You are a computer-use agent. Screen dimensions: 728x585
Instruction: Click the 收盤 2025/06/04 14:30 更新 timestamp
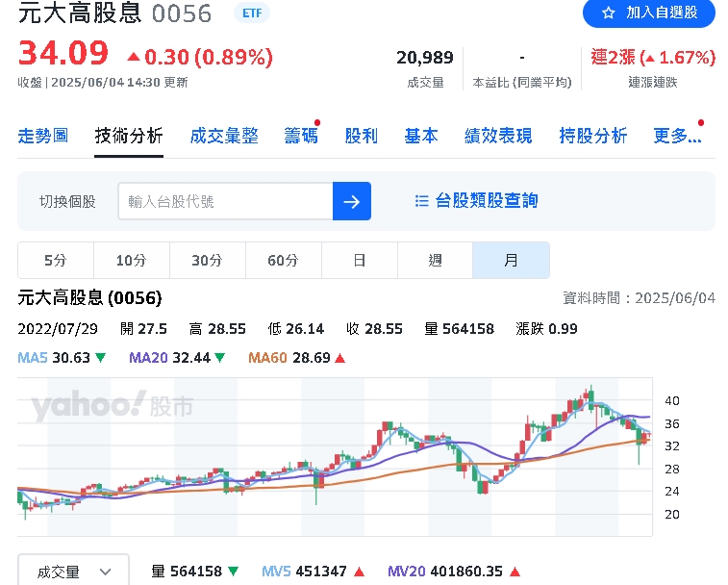tap(103, 82)
